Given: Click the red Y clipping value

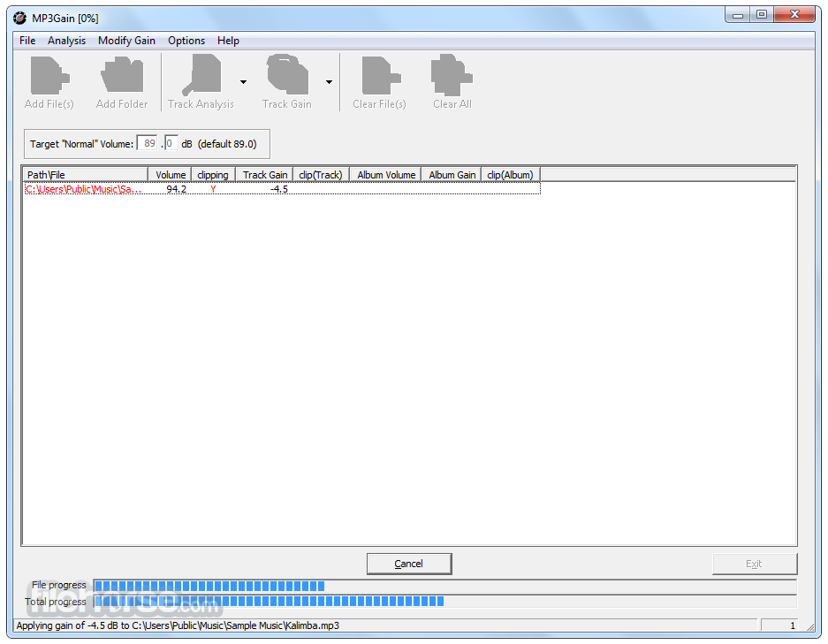Looking at the screenshot, I should [213, 189].
